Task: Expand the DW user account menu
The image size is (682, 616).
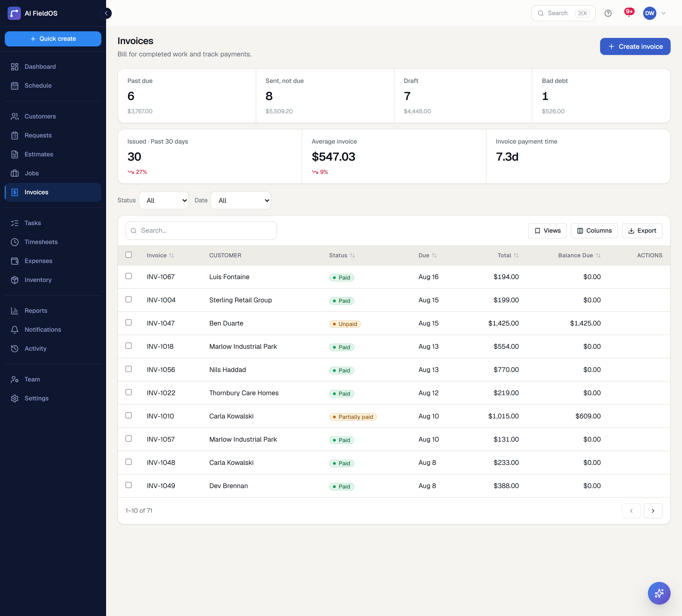Action: [x=655, y=13]
